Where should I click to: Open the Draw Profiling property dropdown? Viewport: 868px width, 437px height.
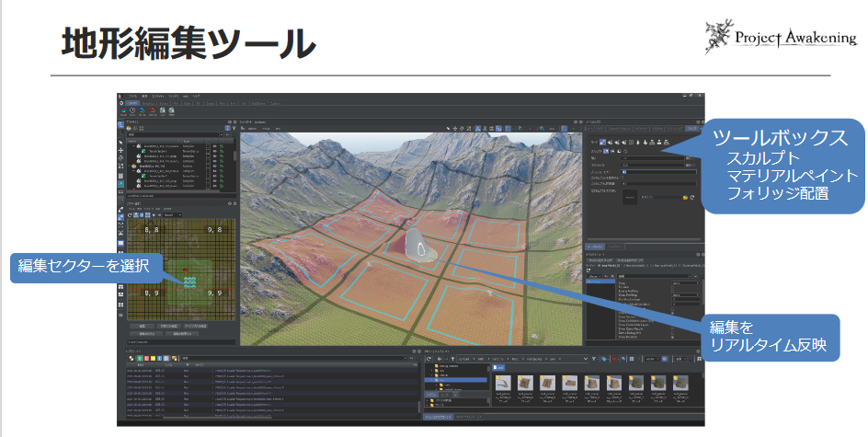coord(686,295)
